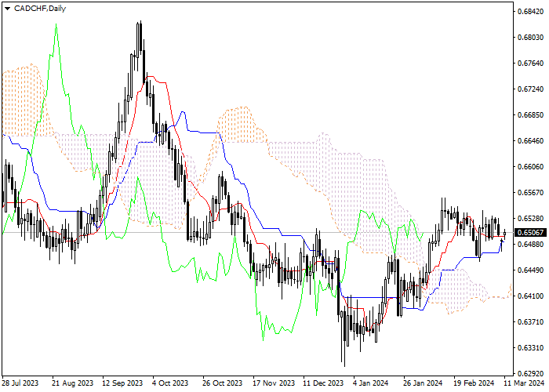549x392 pixels.
Task: Click the 0.67240 price axis label
Action: [x=530, y=89]
